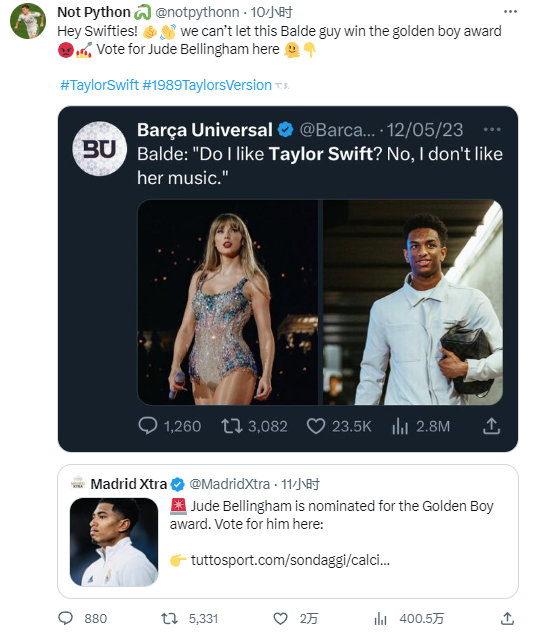534x635 pixels.
Task: Open the #TaylorSwift hashtag
Action: (100, 85)
